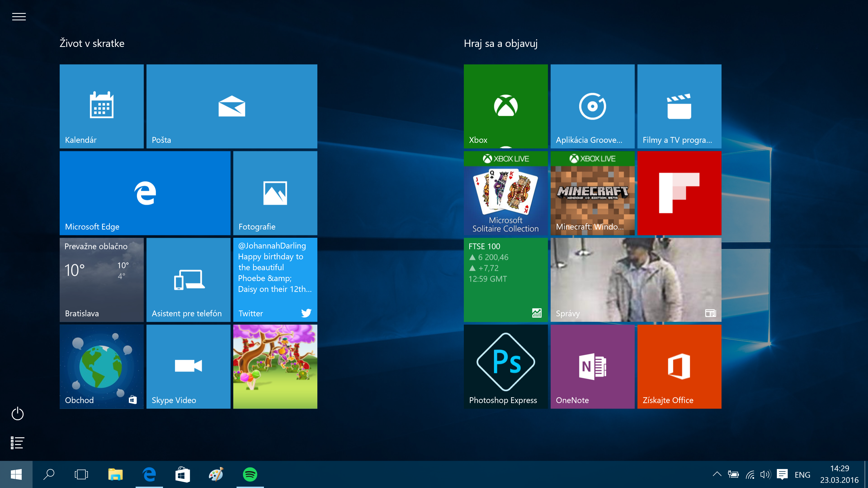Launch Microsoft Solitaire Collection tile
Screen dimensions: 868x488
pos(505,193)
